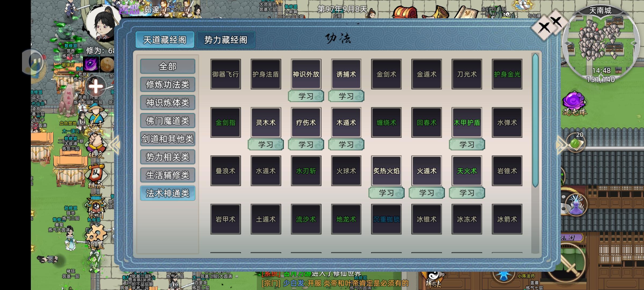Screen dimensions: 644x290
Task: Select the 剑道和其他类 category filter
Action: click(x=167, y=139)
